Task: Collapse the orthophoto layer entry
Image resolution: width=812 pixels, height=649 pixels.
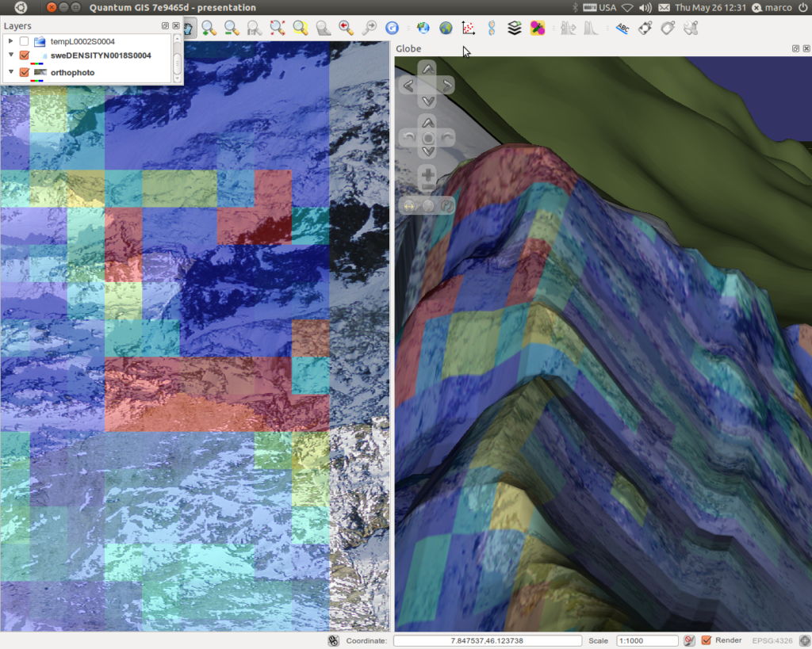Action: (x=11, y=72)
